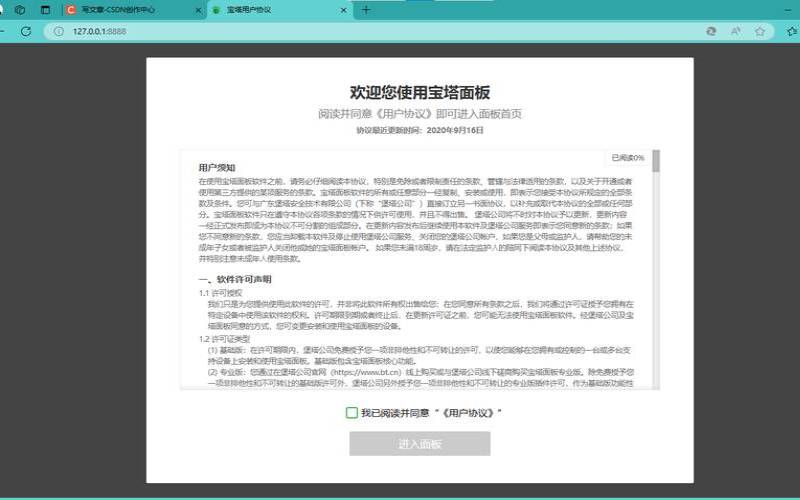Click the 一、软件许可声明 section heading
The width and height of the screenshot is (800, 500).
[235, 279]
